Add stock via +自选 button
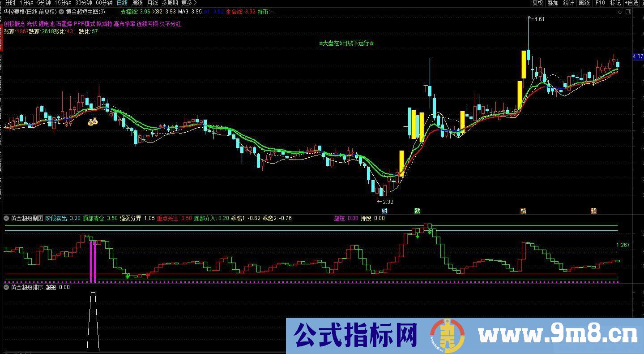644x354 pixels. (632, 3)
